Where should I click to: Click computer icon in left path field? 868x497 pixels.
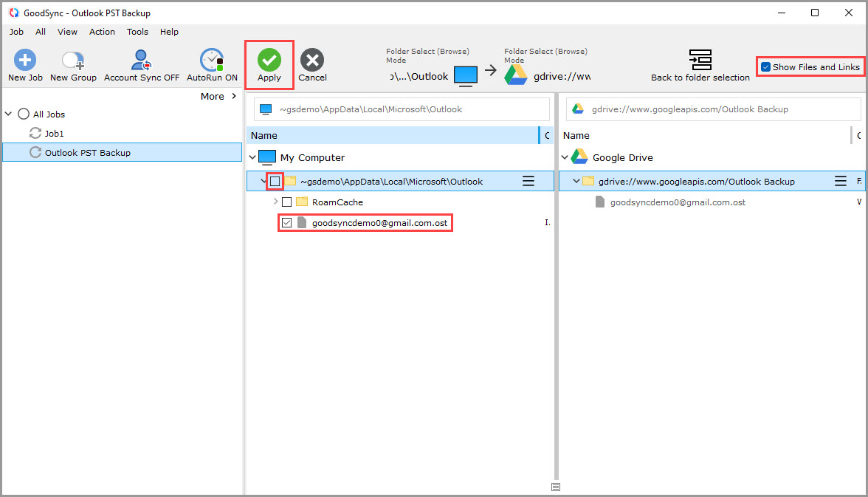point(266,109)
